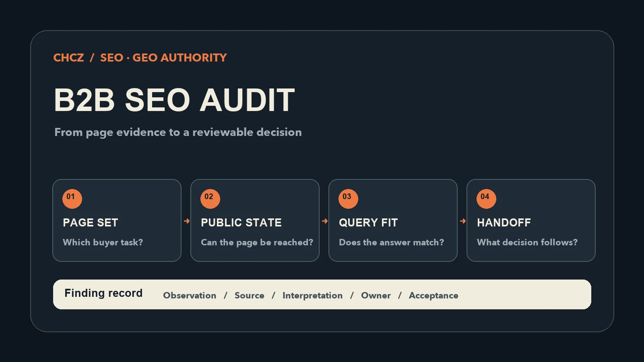
Task: Select the PUBLIC STATE card title
Action: [x=241, y=222]
